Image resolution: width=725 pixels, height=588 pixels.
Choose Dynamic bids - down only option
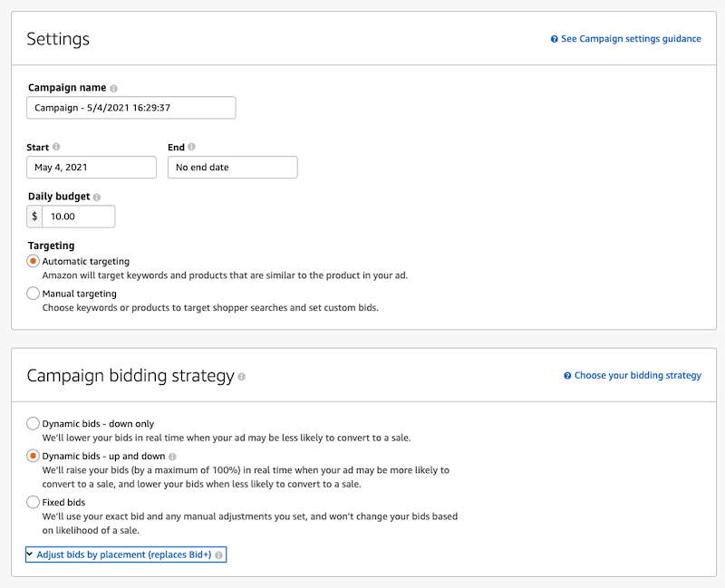(33, 423)
